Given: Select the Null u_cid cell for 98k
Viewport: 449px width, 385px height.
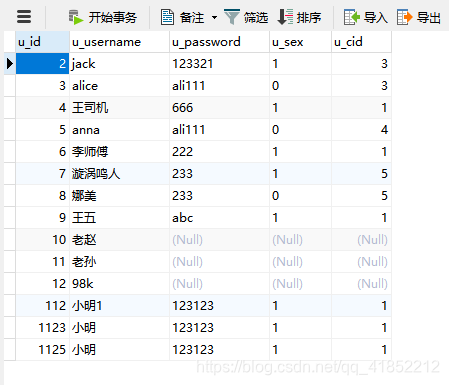Looking at the screenshot, I should (361, 284).
